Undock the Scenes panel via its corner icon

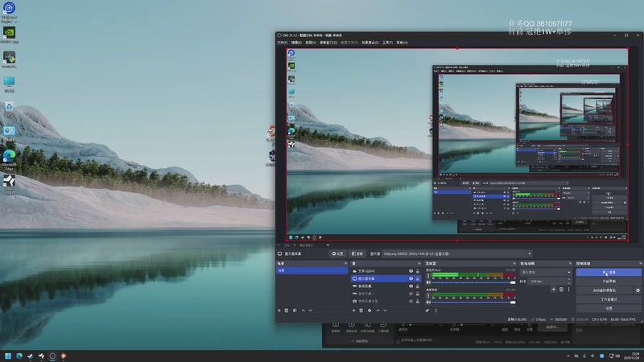[345, 264]
